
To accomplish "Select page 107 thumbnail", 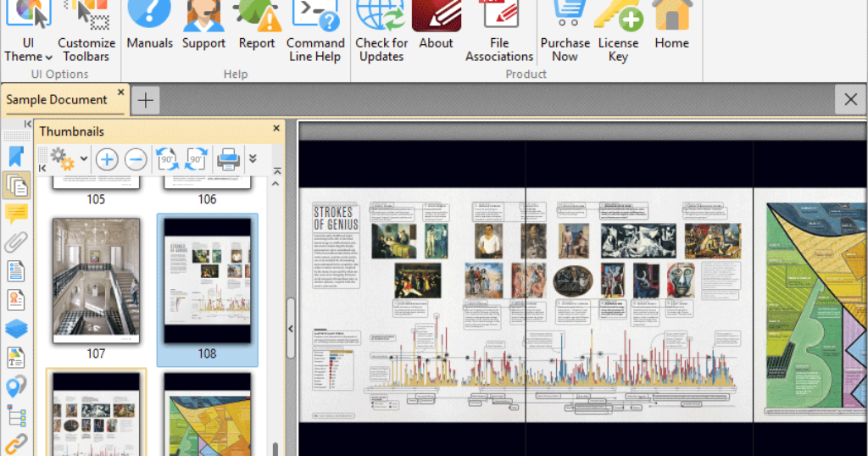I will 97,281.
